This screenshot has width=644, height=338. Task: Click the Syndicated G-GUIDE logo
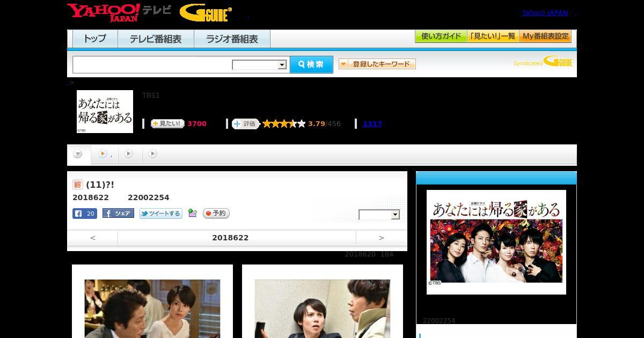click(543, 61)
